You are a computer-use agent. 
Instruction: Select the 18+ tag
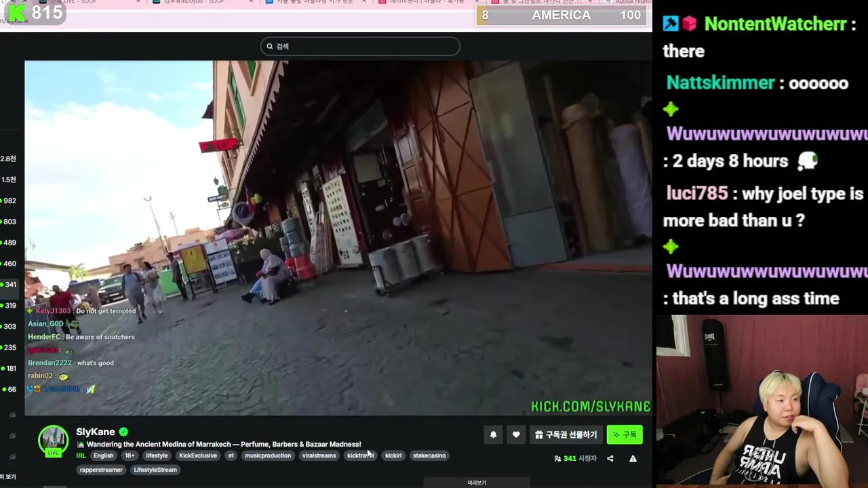(130, 455)
